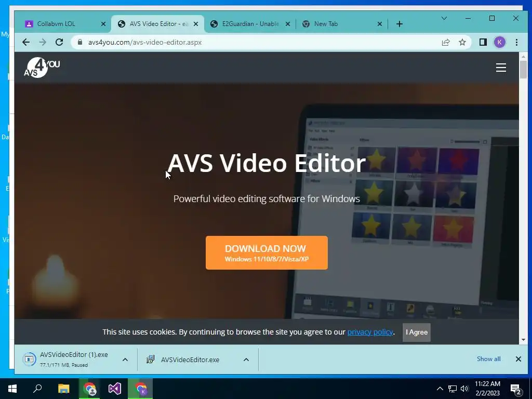Open the Chrome side panel
The image size is (532, 399).
pos(483,42)
